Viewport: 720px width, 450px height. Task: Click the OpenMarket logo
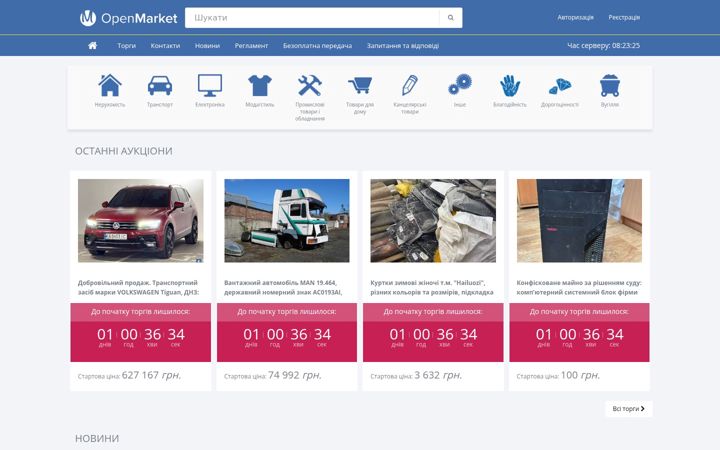click(x=129, y=18)
